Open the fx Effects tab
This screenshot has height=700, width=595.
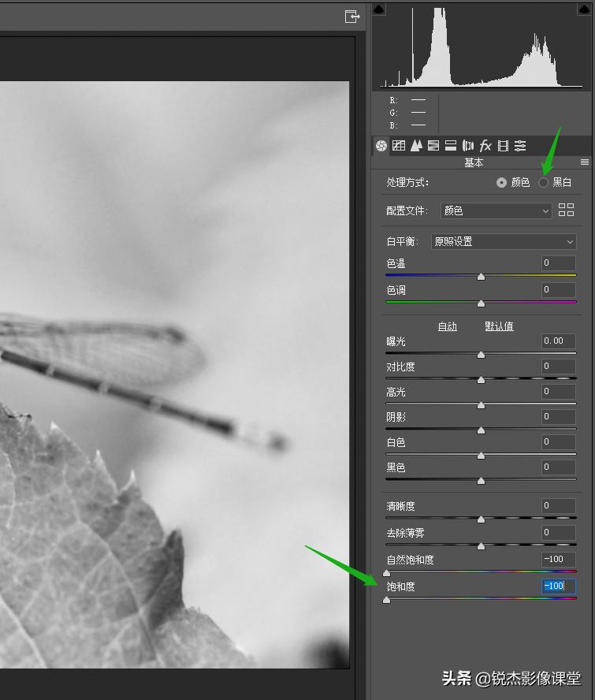pyautogui.click(x=485, y=146)
